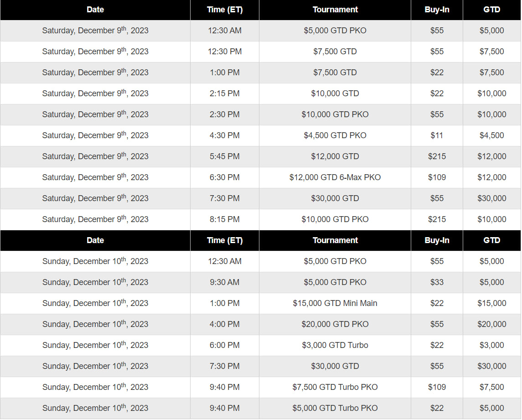
Task: Open the $3,000 GTD Turbo tournament entry
Action: (x=335, y=345)
